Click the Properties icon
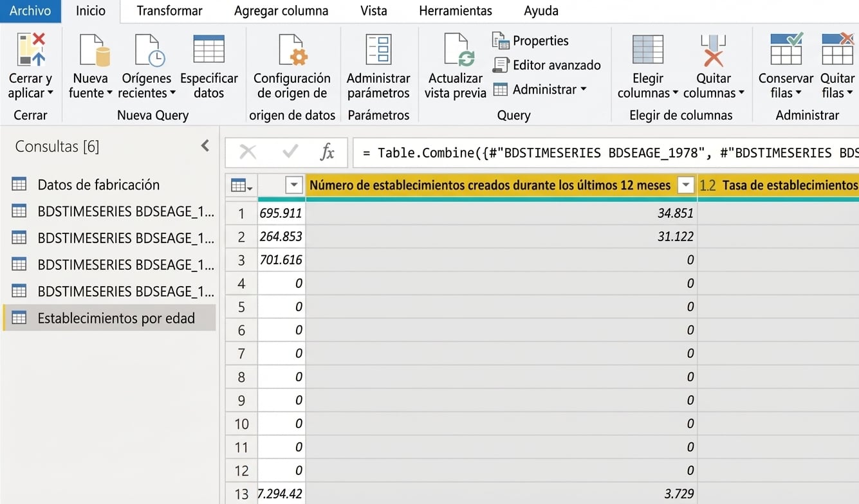 click(x=501, y=40)
